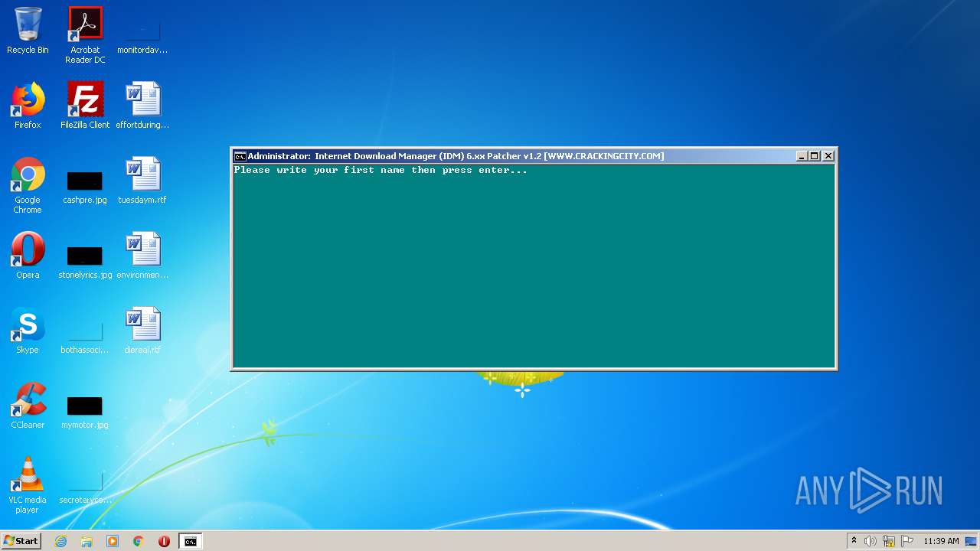Close the IDM Patcher console window

click(828, 156)
